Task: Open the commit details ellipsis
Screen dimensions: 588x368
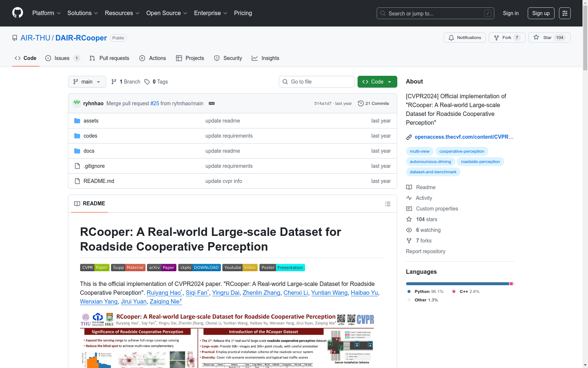Action: pos(212,103)
